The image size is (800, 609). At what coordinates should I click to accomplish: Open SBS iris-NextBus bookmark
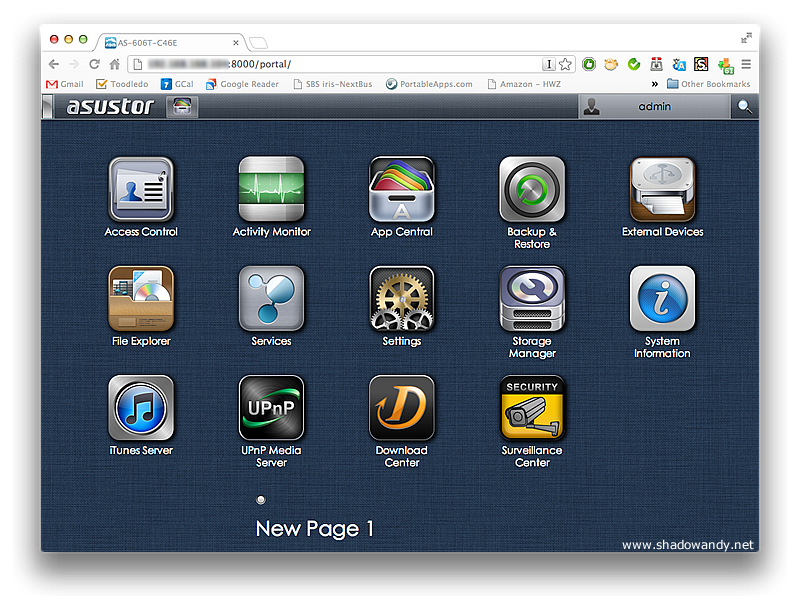tap(333, 84)
